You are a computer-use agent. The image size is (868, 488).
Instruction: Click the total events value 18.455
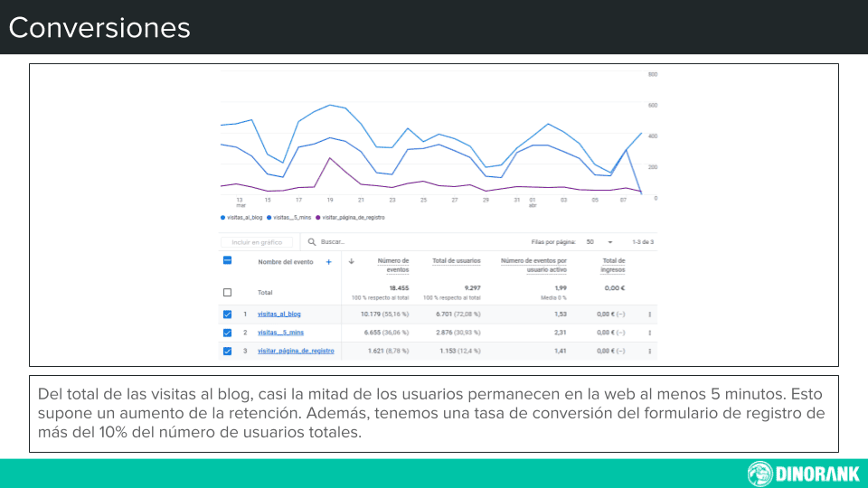click(x=399, y=287)
